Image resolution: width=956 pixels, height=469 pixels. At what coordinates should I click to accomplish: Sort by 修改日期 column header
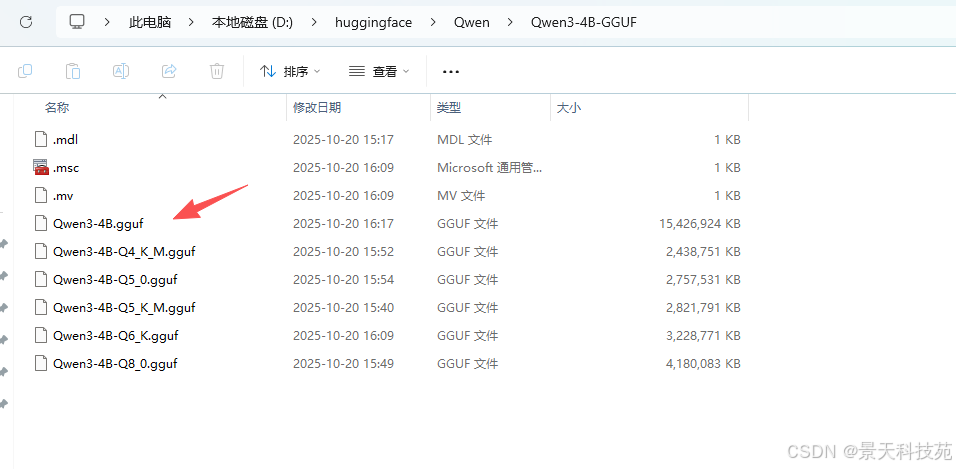click(x=317, y=108)
